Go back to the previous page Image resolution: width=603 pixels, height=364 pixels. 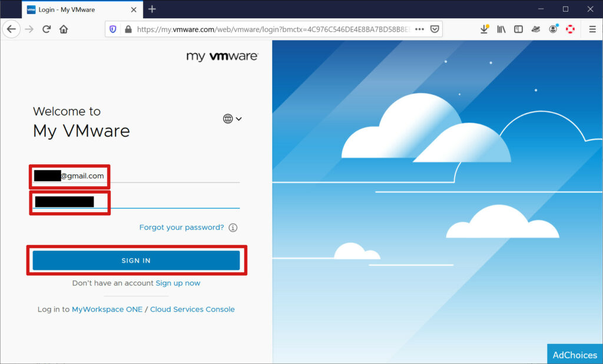[12, 29]
